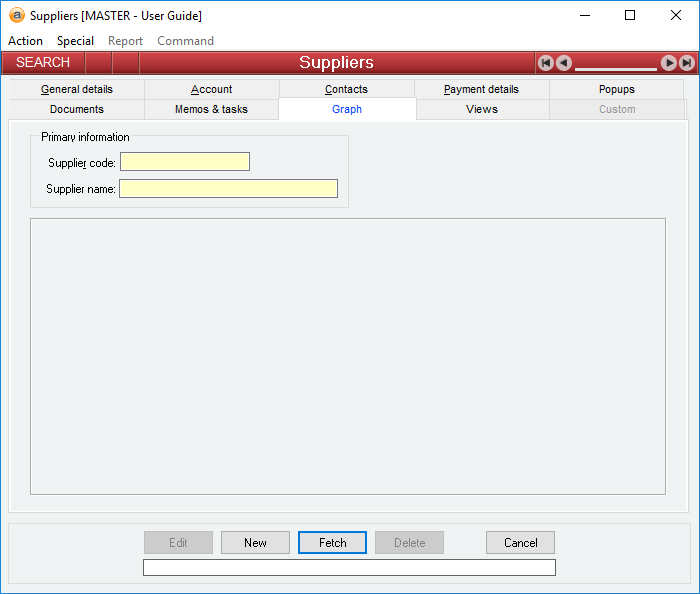
Task: Switch to the General details tab
Action: (x=77, y=89)
